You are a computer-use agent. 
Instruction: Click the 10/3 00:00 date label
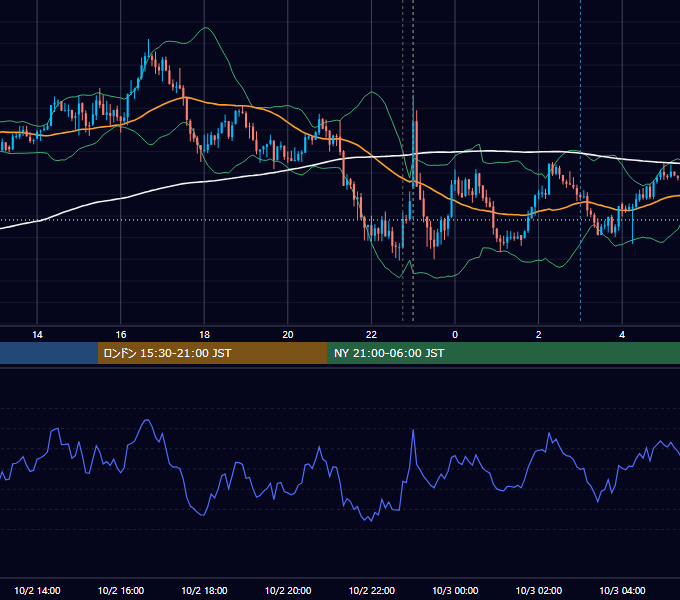pyautogui.click(x=455, y=590)
